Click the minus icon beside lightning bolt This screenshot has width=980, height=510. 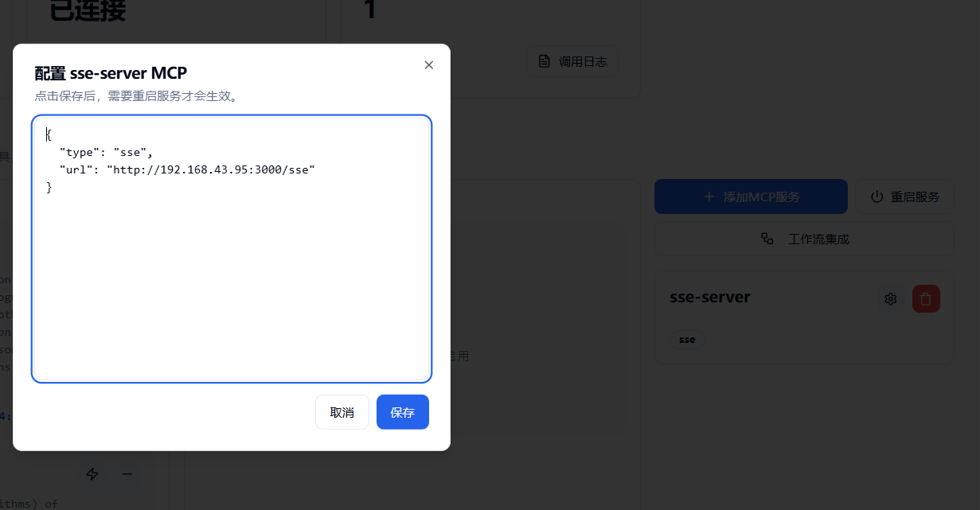tap(127, 474)
